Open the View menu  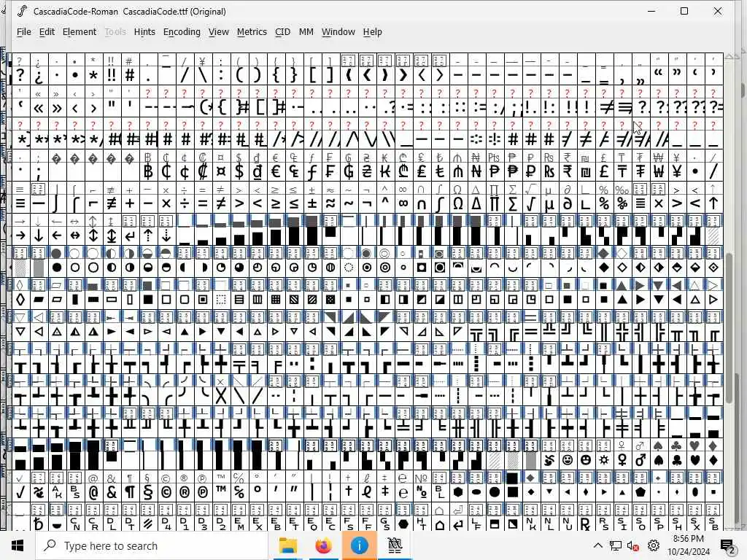pos(219,32)
